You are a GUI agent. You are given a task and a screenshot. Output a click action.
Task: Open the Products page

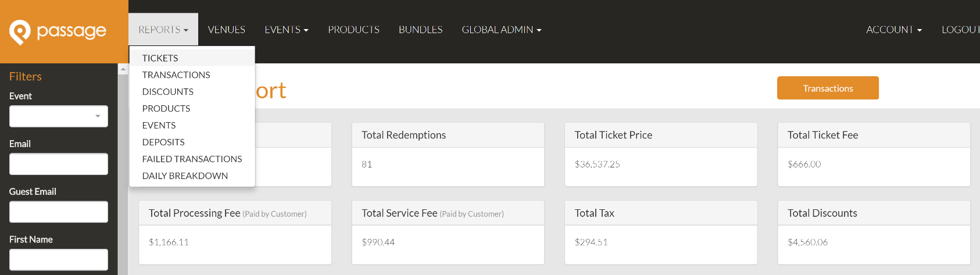(353, 30)
